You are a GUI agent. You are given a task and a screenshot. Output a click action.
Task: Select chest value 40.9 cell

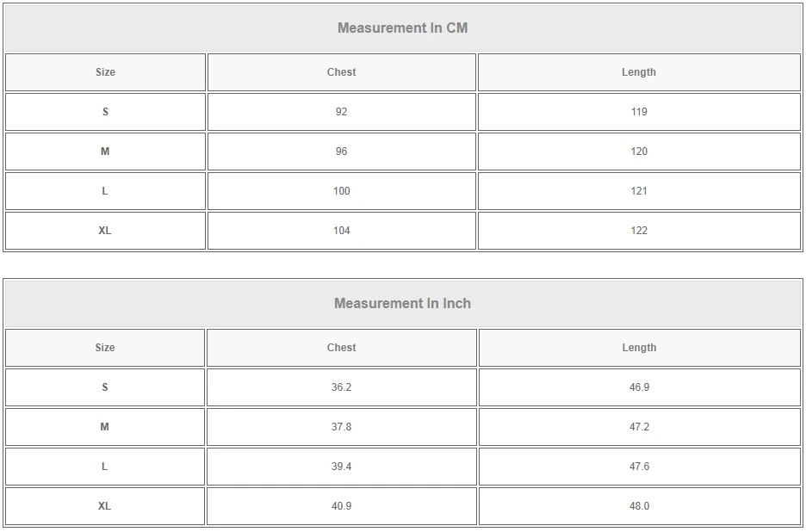341,506
